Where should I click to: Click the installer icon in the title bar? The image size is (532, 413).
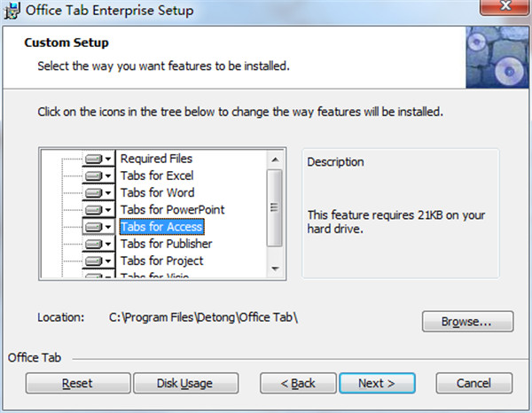coord(12,12)
